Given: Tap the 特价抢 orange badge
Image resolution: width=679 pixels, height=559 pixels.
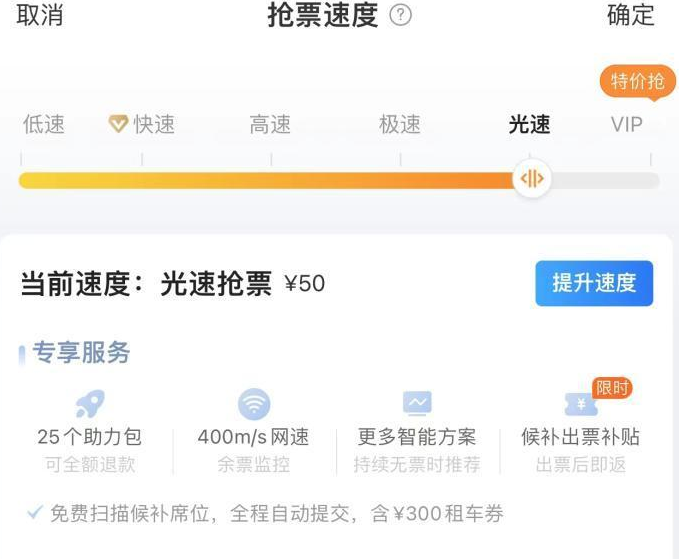Looking at the screenshot, I should [637, 82].
